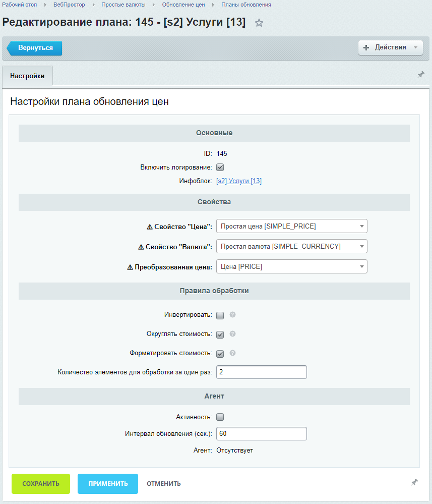Open the Преобразованная цена dropdown

point(292,266)
